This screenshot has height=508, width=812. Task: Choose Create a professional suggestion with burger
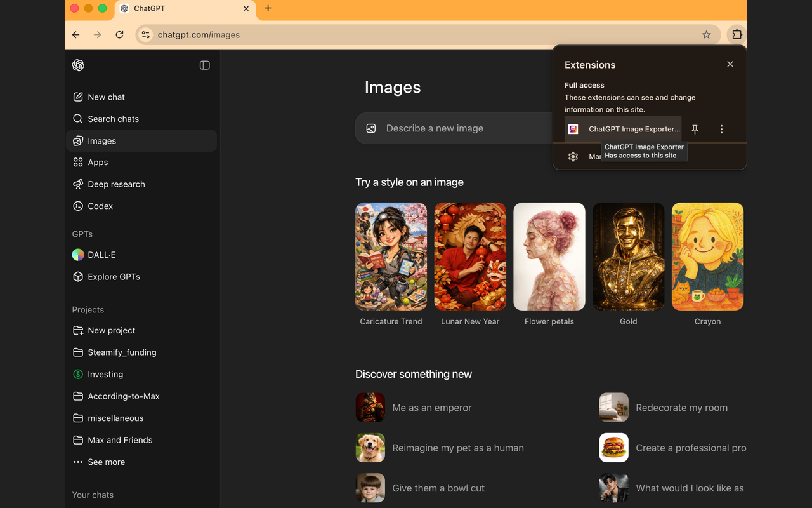[x=673, y=448]
